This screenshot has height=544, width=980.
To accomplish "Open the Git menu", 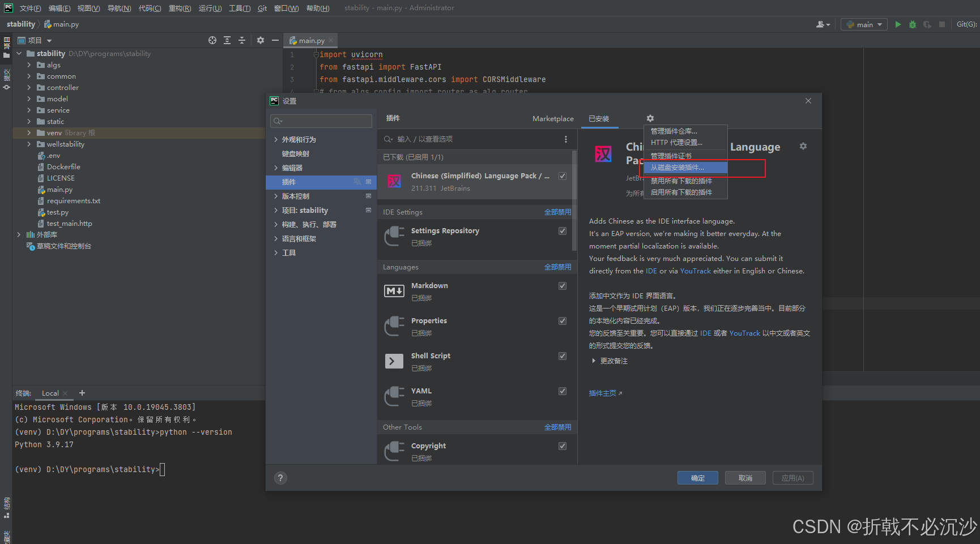I will [x=262, y=8].
